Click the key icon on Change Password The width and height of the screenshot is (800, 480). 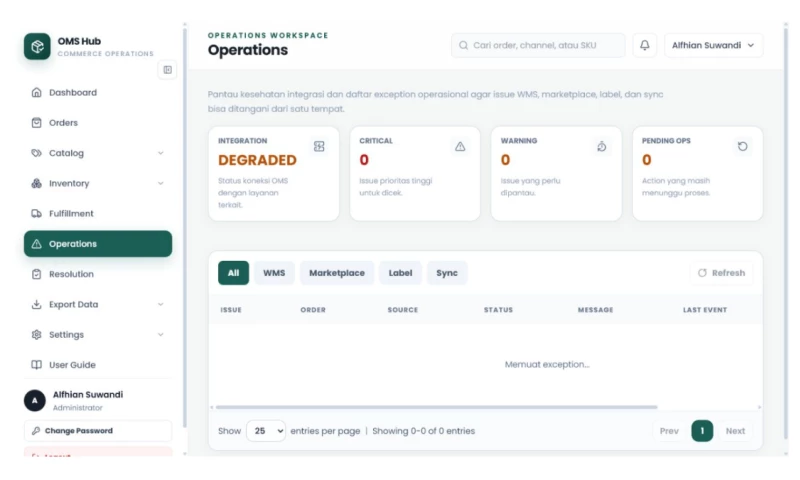tap(36, 431)
